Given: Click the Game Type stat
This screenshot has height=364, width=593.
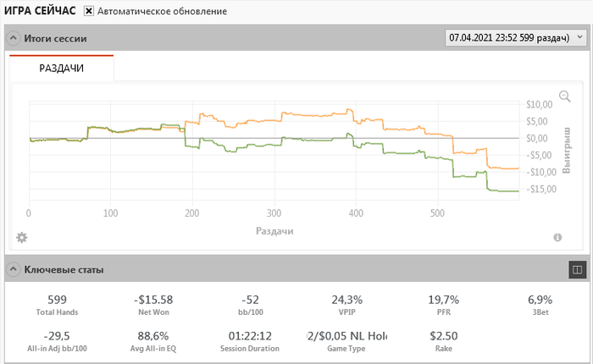Looking at the screenshot, I should tap(346, 336).
